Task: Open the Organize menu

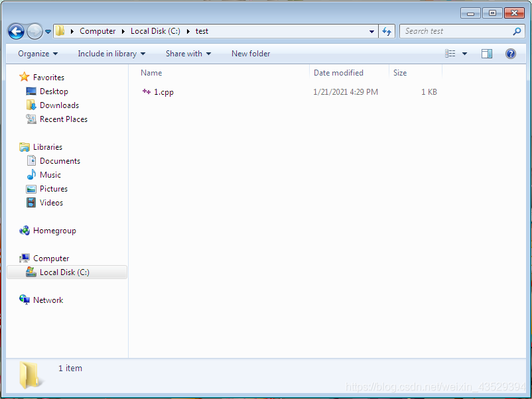Action: pos(38,54)
